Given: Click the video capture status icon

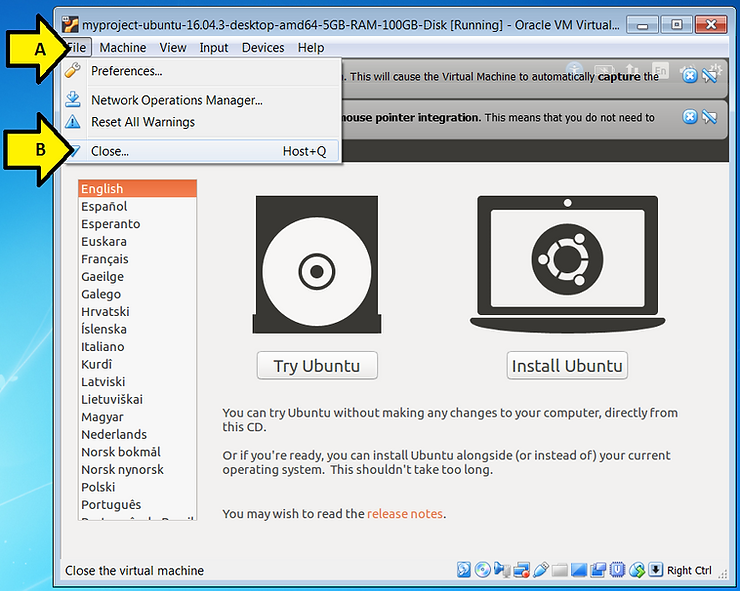Looking at the screenshot, I should (598, 570).
